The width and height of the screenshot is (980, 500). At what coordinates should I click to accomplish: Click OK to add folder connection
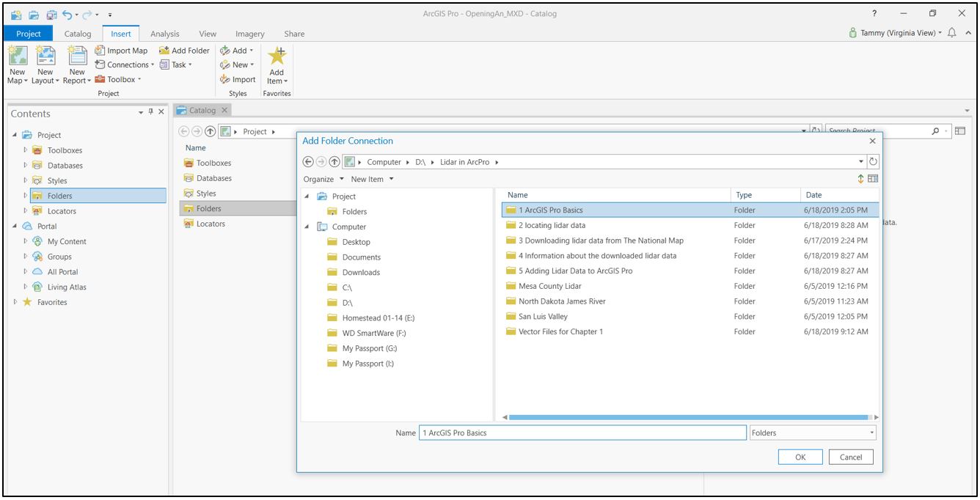[x=801, y=456]
